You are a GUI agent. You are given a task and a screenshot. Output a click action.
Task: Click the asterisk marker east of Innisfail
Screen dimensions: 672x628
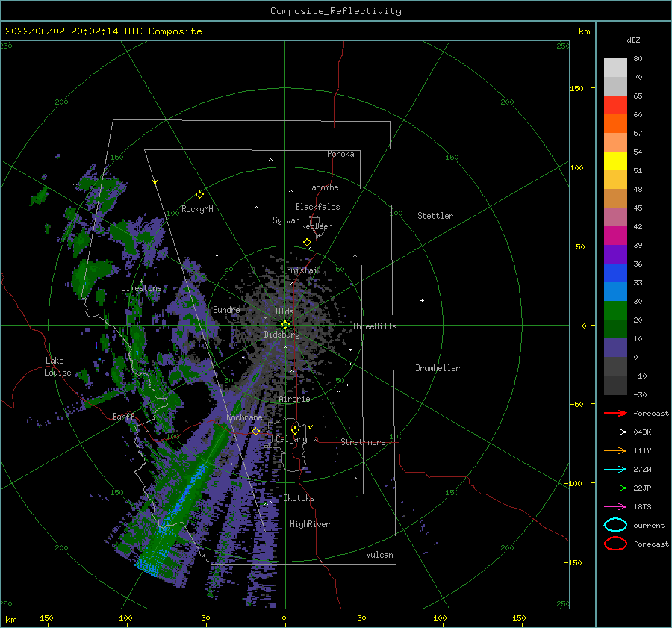click(355, 256)
